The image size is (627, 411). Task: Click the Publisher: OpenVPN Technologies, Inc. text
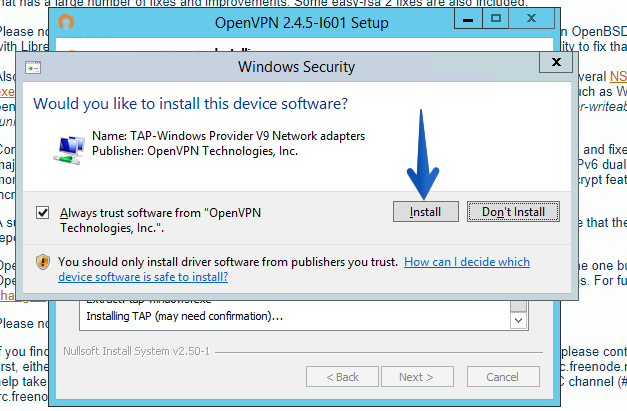[195, 151]
